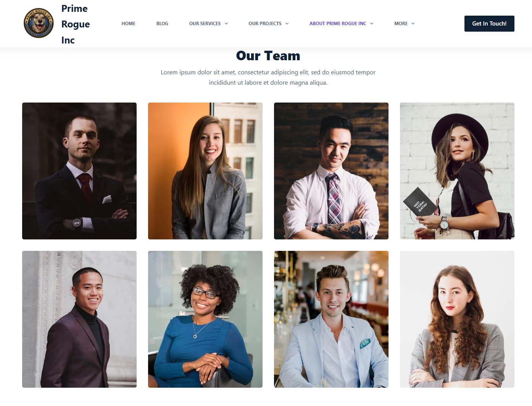Select photo of woman in gray blazer

[205, 171]
